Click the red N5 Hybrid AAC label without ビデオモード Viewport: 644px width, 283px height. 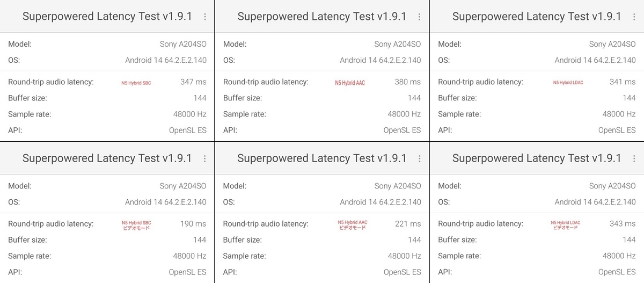tap(350, 83)
